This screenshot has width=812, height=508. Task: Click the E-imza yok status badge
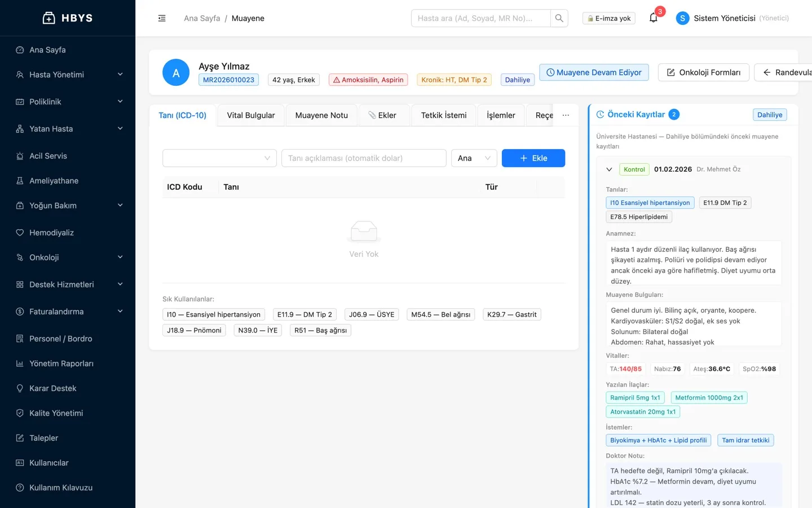tap(609, 18)
